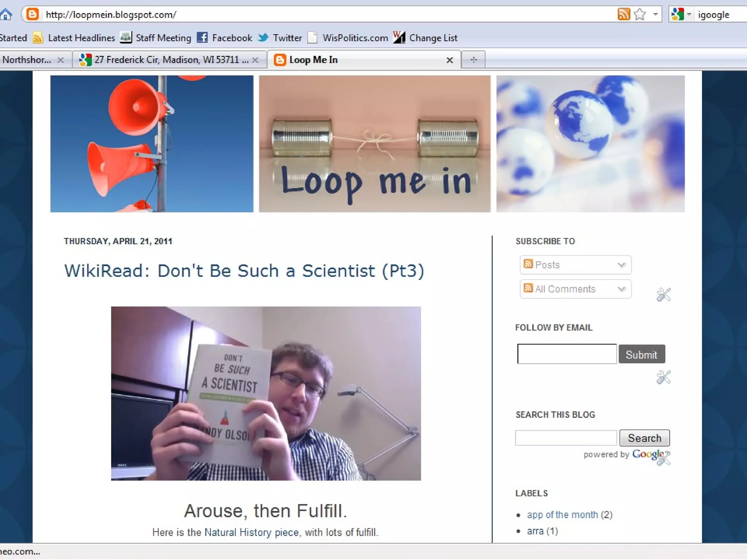The width and height of the screenshot is (747, 560).
Task: Click the Submit email button
Action: [x=642, y=354]
